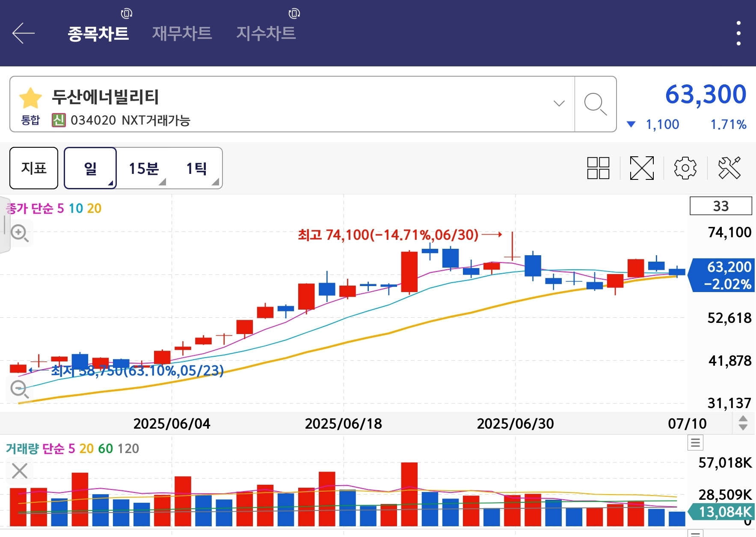
Task: Click the 최저 low price annotation
Action: (137, 370)
